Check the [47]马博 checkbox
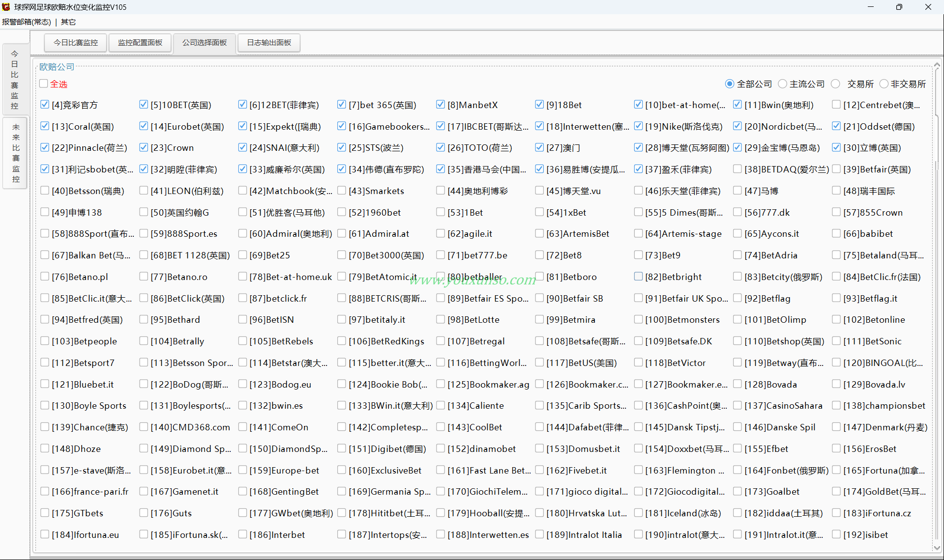 (x=737, y=191)
